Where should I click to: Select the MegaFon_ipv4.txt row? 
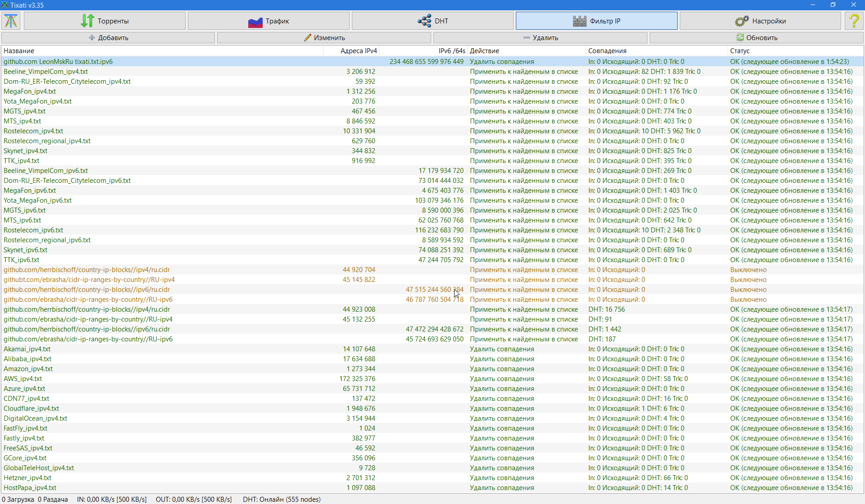(432, 91)
